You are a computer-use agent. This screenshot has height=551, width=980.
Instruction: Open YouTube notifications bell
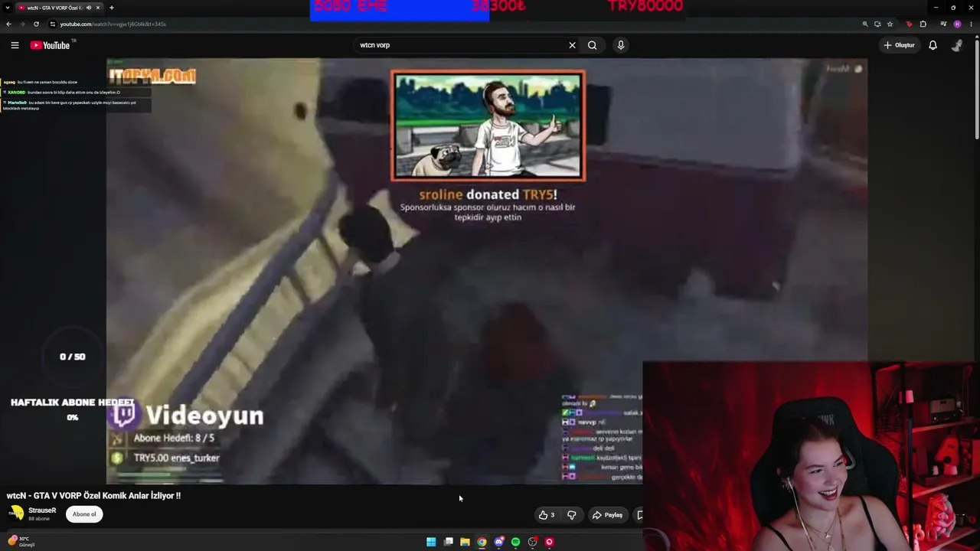click(933, 45)
